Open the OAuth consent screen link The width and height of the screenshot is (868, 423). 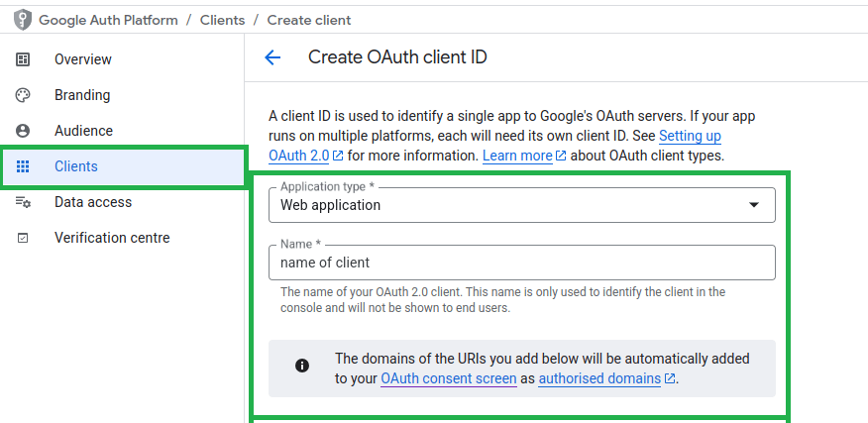448,378
